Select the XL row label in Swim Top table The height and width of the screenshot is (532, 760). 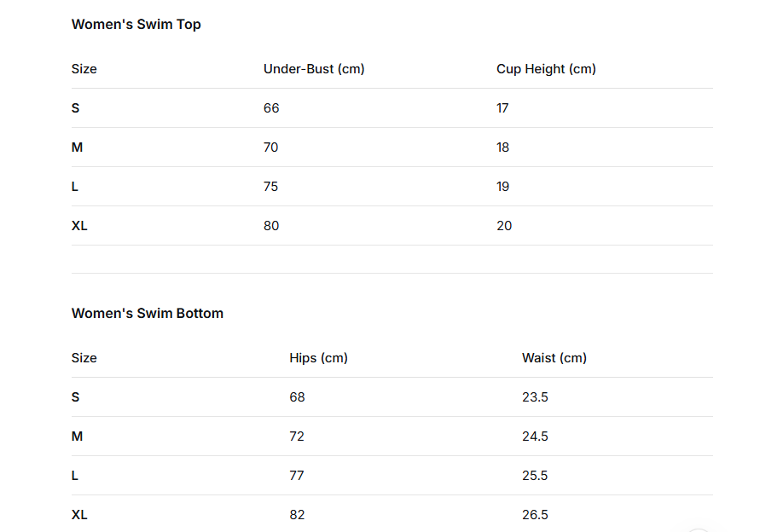(79, 226)
